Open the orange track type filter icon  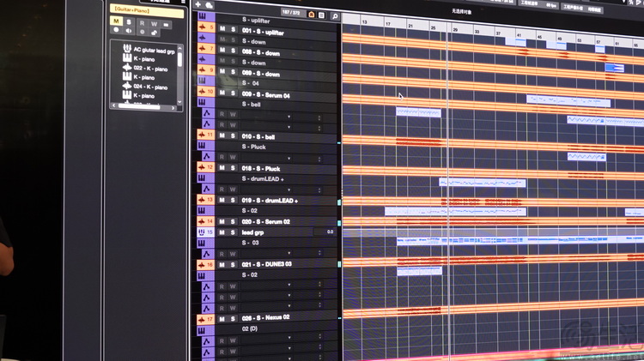pyautogui.click(x=312, y=15)
